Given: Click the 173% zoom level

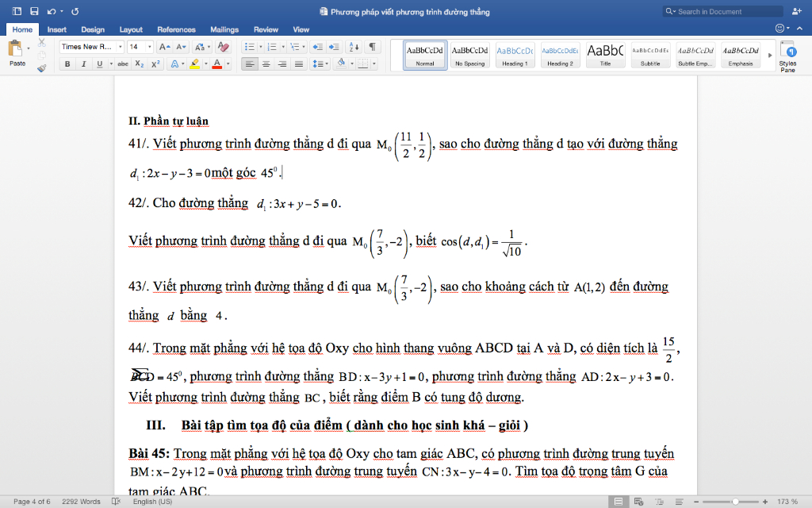Looking at the screenshot, I should coord(787,502).
